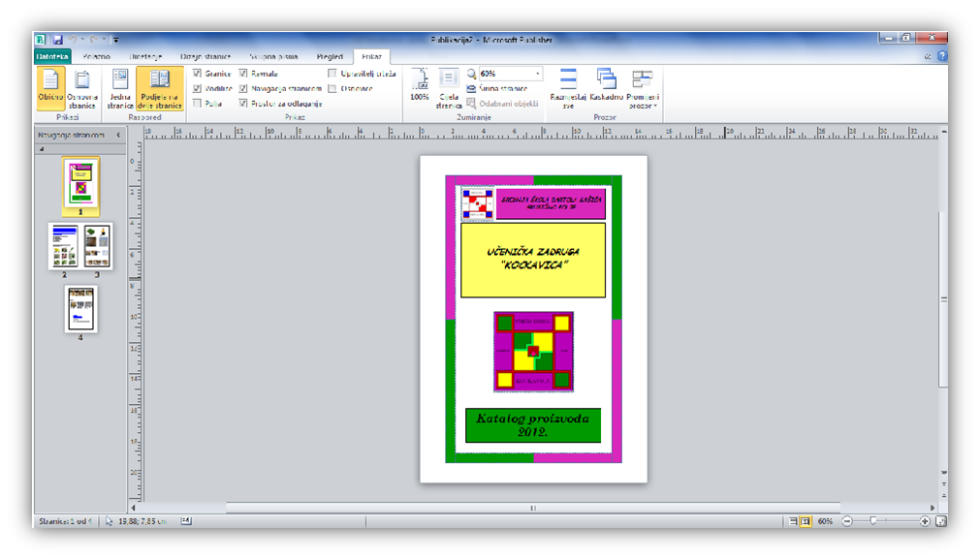Select Podjela na dvije stranice layout
Viewport: 980px width, 559px height.
click(160, 88)
